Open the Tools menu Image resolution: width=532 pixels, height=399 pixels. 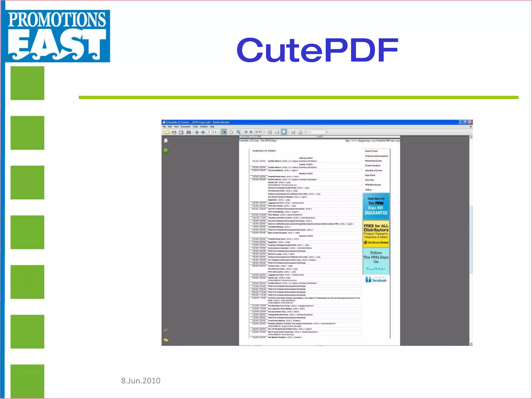195,127
